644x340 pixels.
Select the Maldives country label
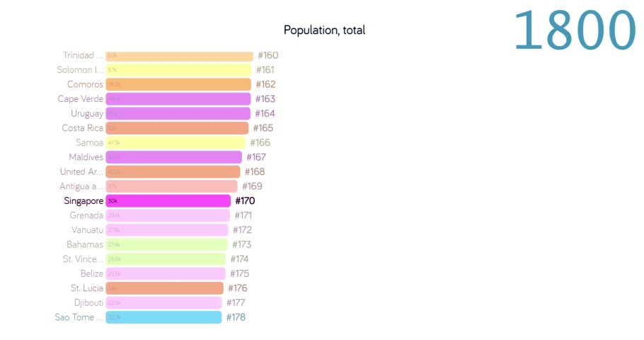(x=86, y=157)
